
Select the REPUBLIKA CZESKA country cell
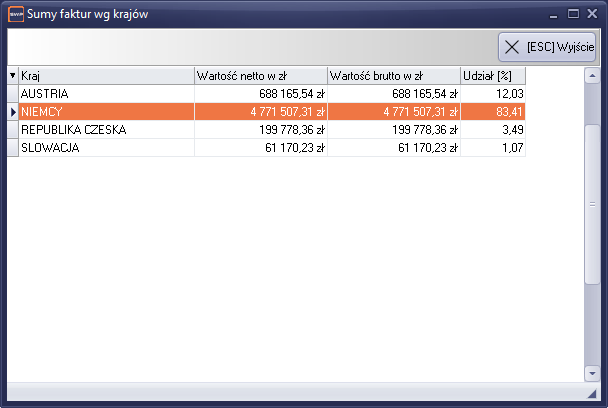[105, 130]
